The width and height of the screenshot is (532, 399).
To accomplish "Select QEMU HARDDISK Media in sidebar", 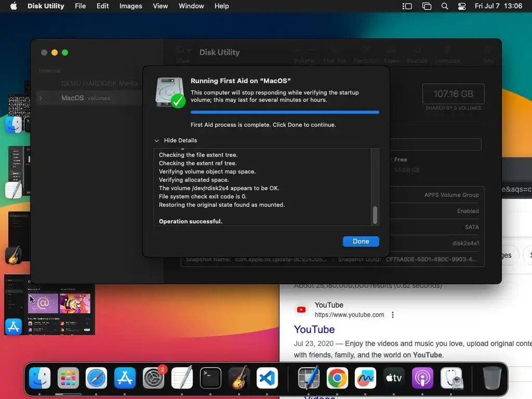I will point(99,83).
